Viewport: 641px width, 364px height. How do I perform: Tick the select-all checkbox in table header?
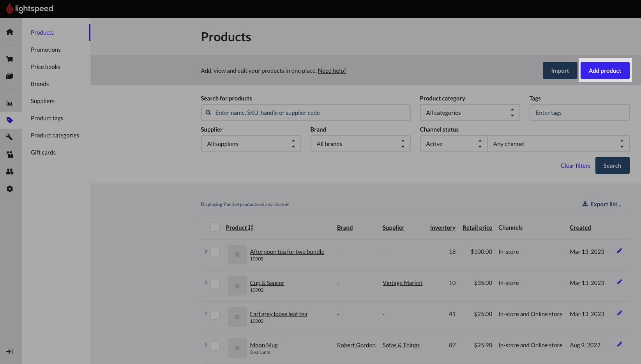(x=215, y=227)
